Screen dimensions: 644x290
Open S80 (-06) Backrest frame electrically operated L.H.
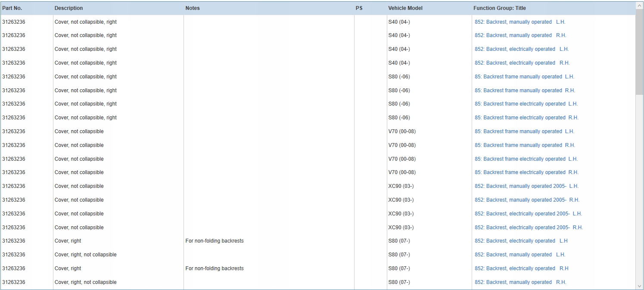tap(526, 104)
